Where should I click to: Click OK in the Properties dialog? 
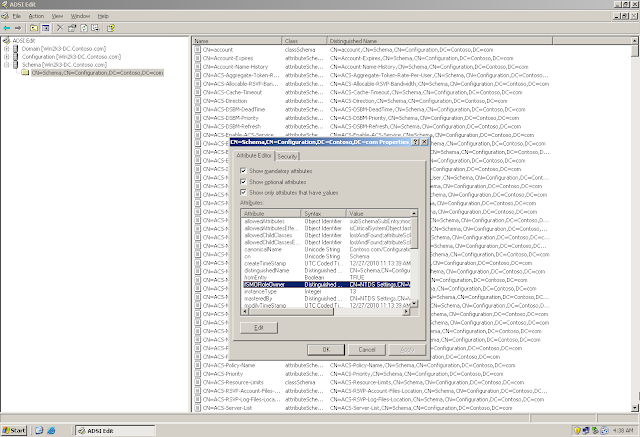pos(326,350)
